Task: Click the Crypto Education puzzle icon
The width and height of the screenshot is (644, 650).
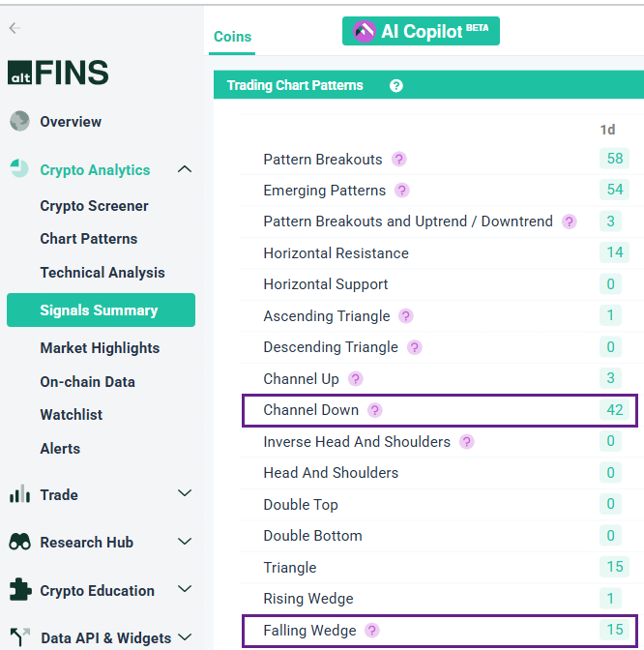Action: (x=19, y=590)
